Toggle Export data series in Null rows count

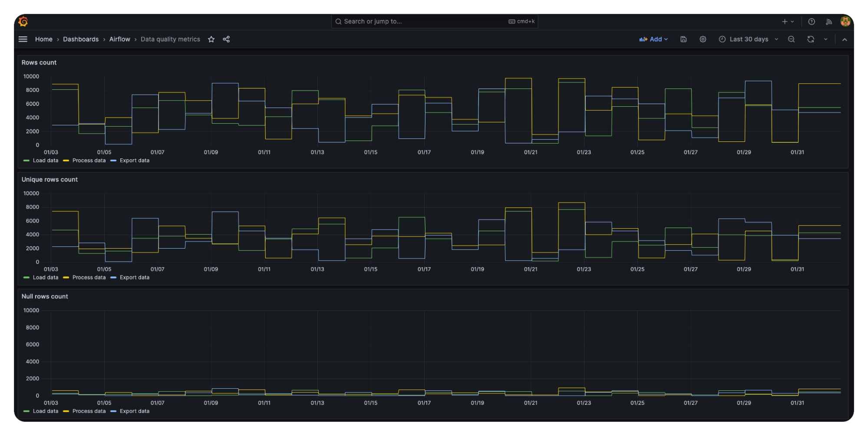(x=134, y=411)
